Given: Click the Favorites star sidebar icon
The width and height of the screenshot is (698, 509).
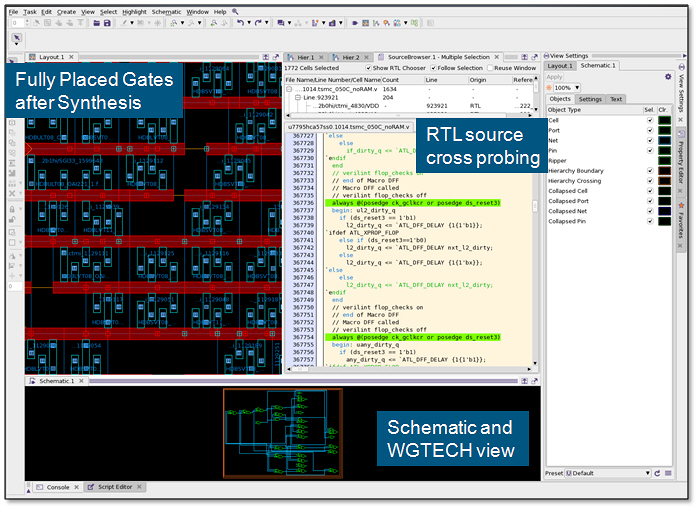Looking at the screenshot, I should (x=681, y=205).
